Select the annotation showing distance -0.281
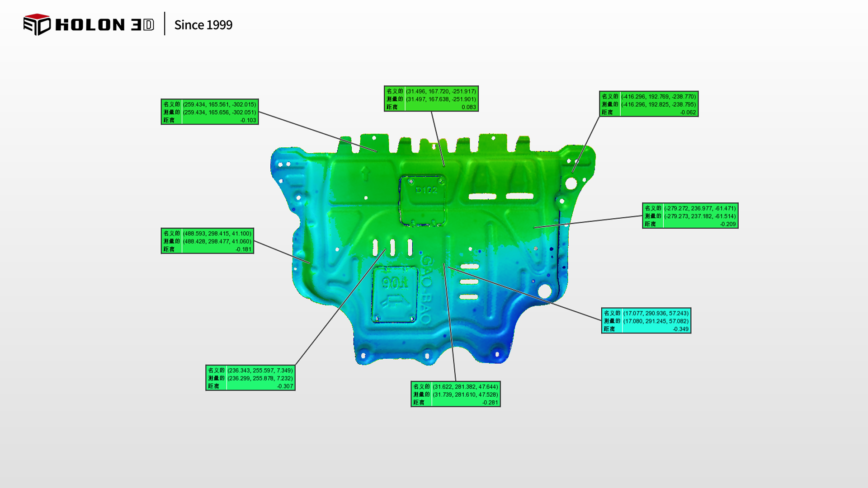The height and width of the screenshot is (488, 868). (x=455, y=394)
